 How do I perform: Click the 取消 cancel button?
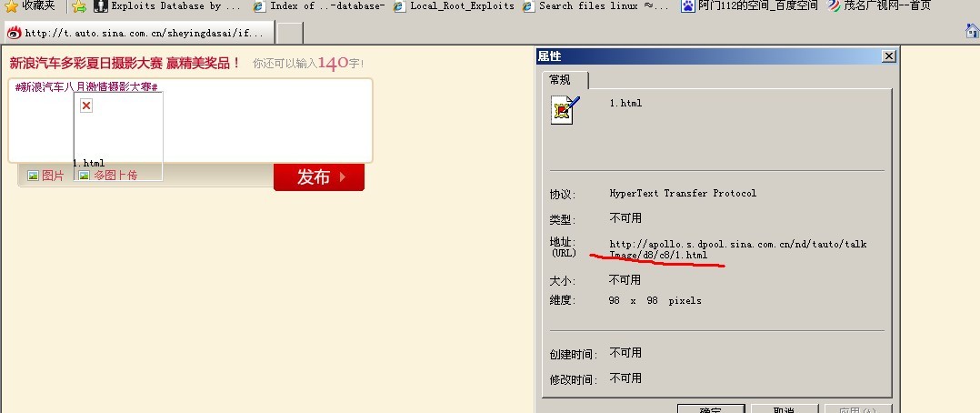[785, 408]
